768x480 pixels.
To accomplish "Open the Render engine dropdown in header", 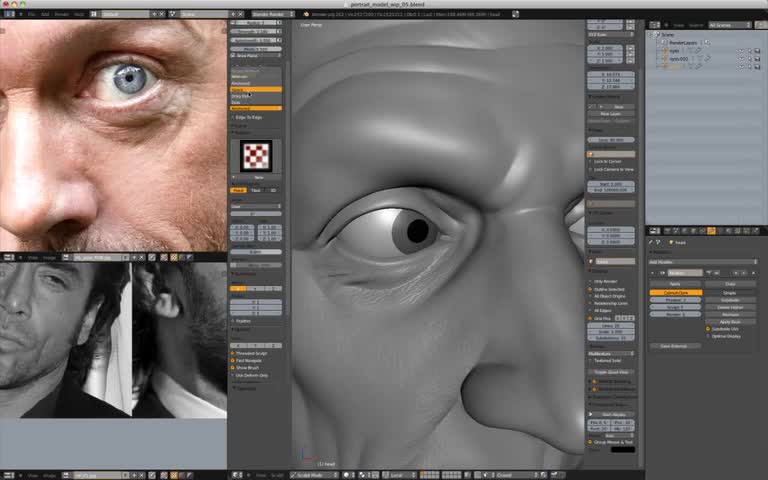I will coord(273,14).
